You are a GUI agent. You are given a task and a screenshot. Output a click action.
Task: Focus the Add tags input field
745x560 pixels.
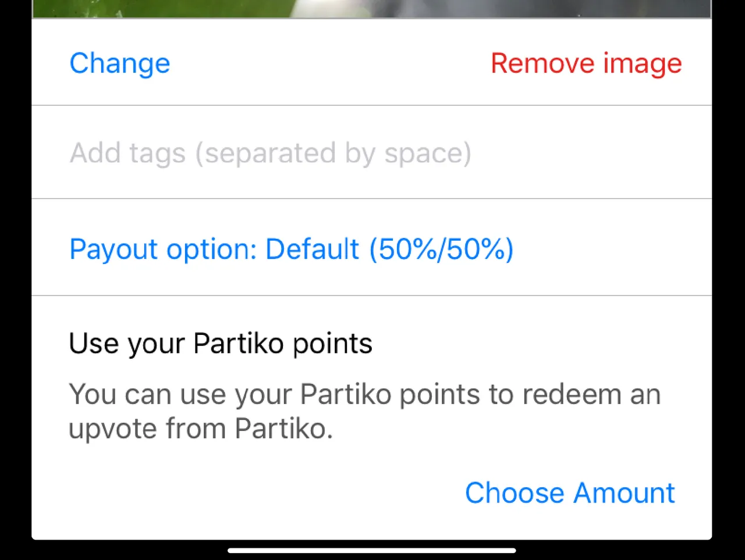pos(371,152)
